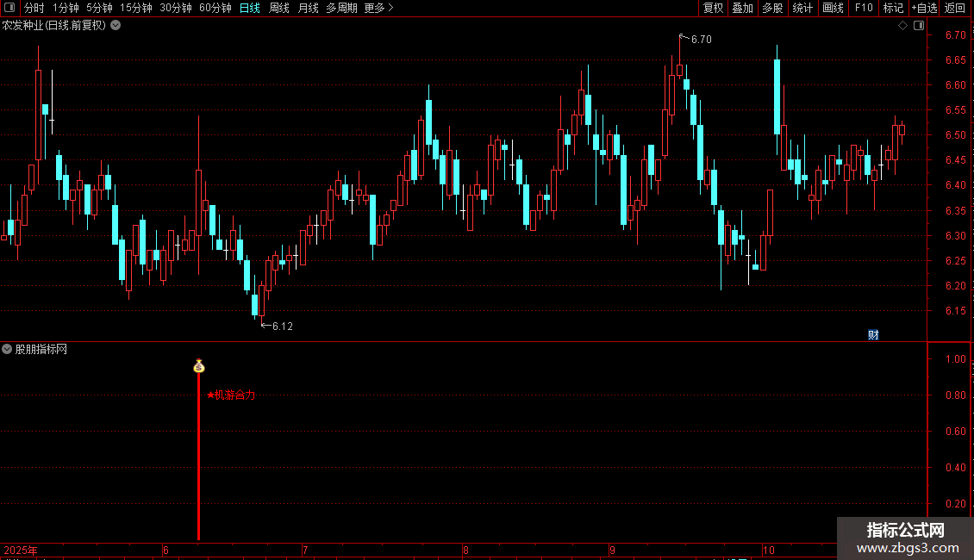The height and width of the screenshot is (560, 974).
Task: Switch to 分时 intraday view
Action: (x=34, y=8)
